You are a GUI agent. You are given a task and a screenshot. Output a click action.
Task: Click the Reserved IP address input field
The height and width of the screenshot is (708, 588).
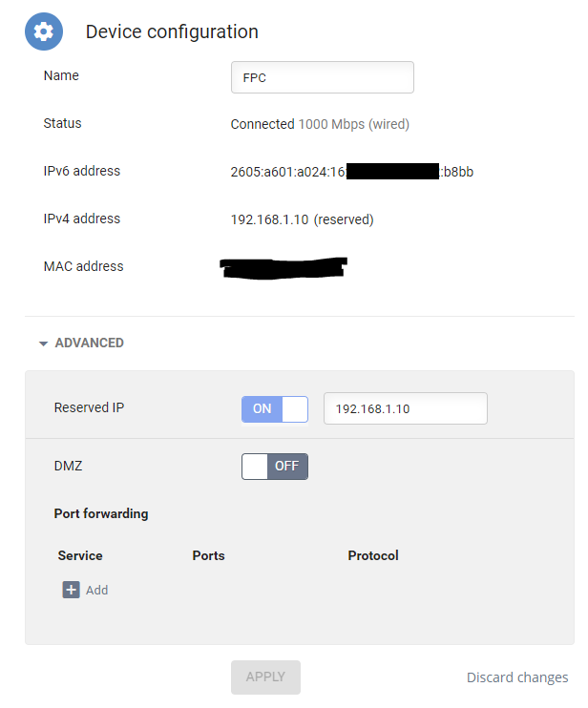406,408
